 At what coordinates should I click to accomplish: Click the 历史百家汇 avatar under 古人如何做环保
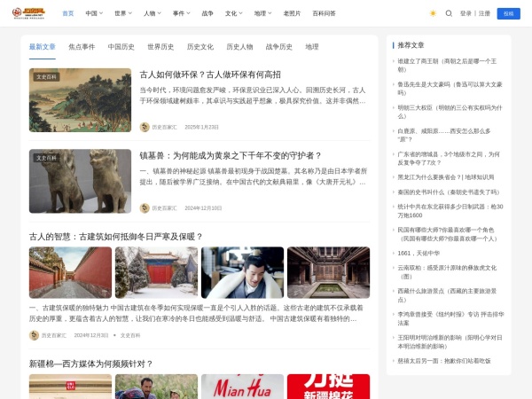pos(145,127)
